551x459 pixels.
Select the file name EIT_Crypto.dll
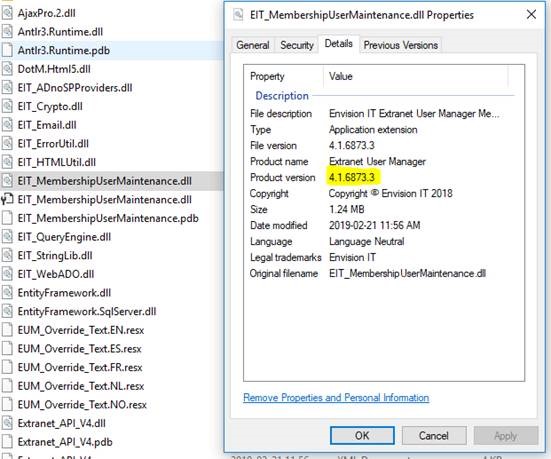coord(50,106)
